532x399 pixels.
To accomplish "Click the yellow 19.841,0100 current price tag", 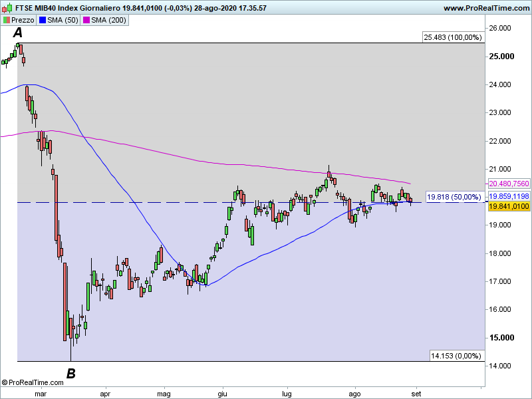I will 509,206.
